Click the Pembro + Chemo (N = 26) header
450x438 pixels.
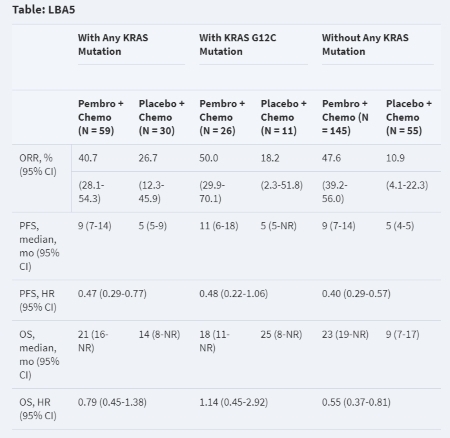click(x=222, y=117)
